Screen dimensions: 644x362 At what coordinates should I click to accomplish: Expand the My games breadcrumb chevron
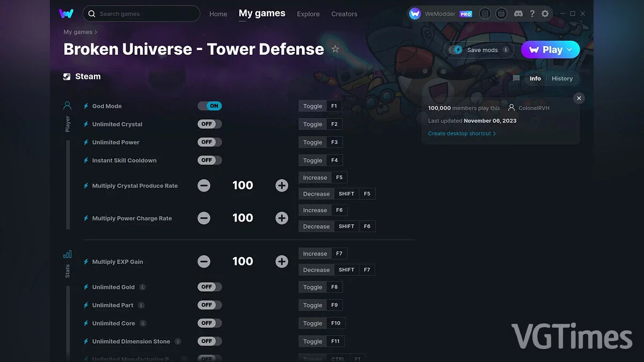[x=96, y=32]
